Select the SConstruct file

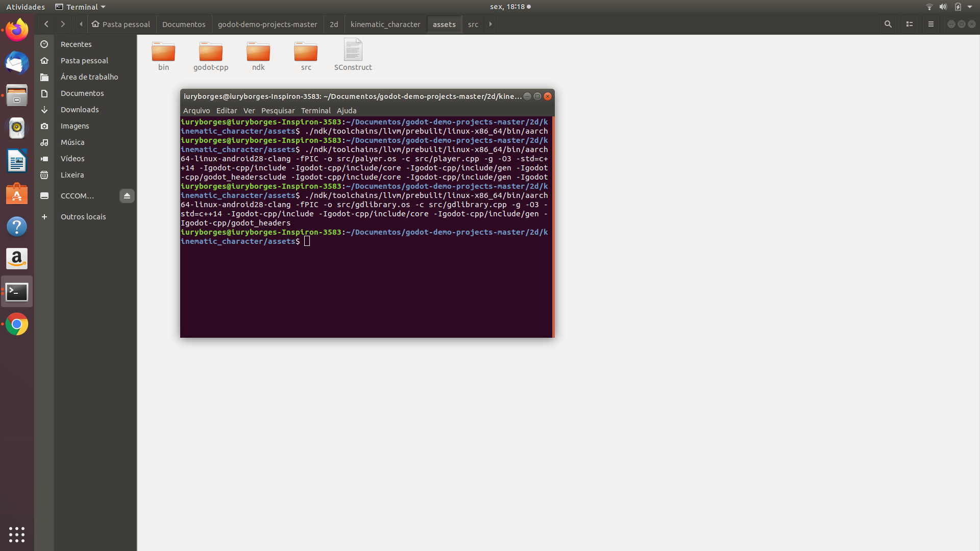point(353,55)
